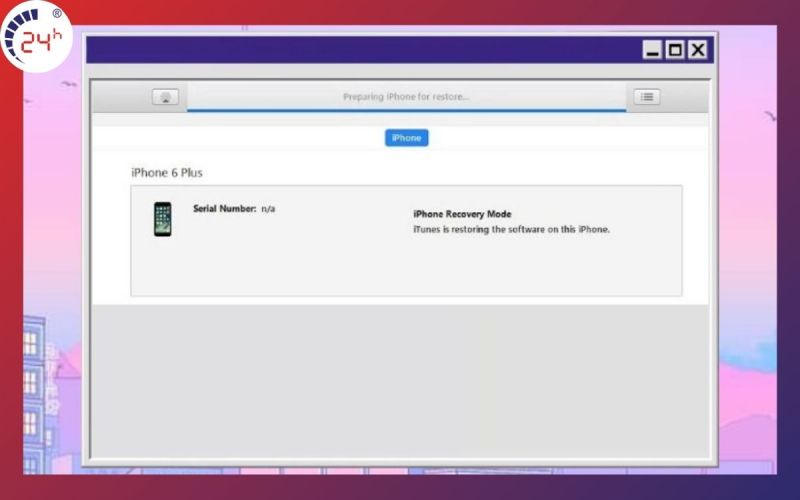Click the 'n/a' serial number value

point(268,209)
